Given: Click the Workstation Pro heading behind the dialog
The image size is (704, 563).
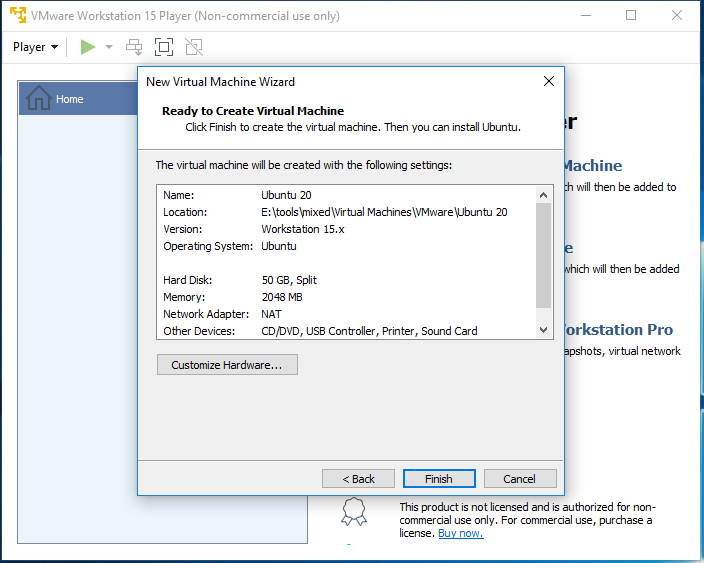Looking at the screenshot, I should [x=619, y=330].
